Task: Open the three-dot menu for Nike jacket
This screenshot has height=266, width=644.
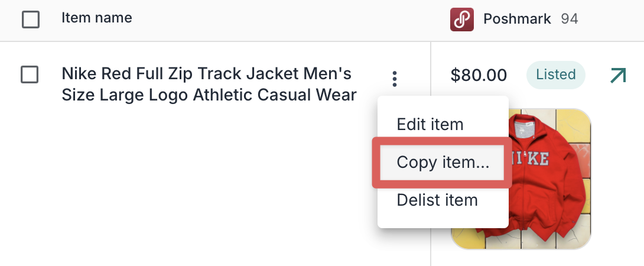Action: (395, 79)
